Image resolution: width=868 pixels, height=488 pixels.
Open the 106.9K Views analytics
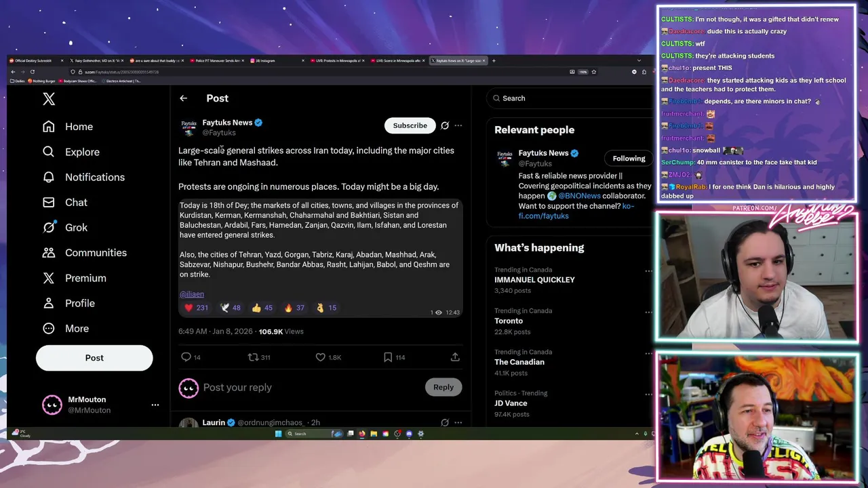[x=281, y=331]
